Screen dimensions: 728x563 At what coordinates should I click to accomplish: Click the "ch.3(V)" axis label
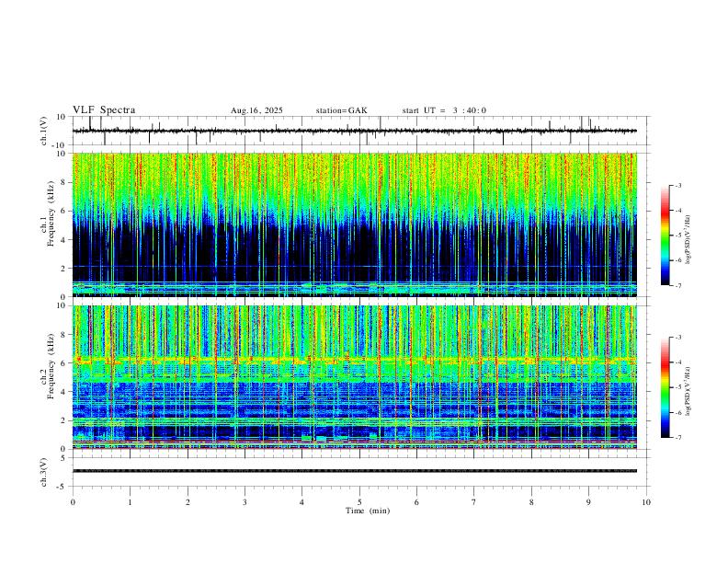click(x=44, y=472)
